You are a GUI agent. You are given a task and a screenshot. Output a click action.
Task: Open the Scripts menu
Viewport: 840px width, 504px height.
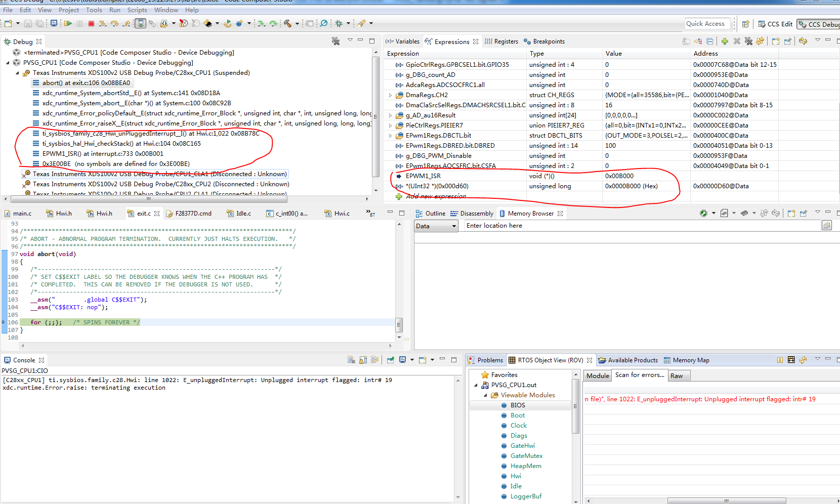pos(137,10)
